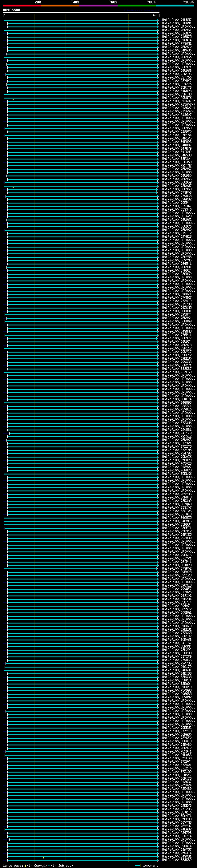The image size is (197, 868).
Task: Select hit label UniRef100_C8VUY7
Action: (177, 81)
